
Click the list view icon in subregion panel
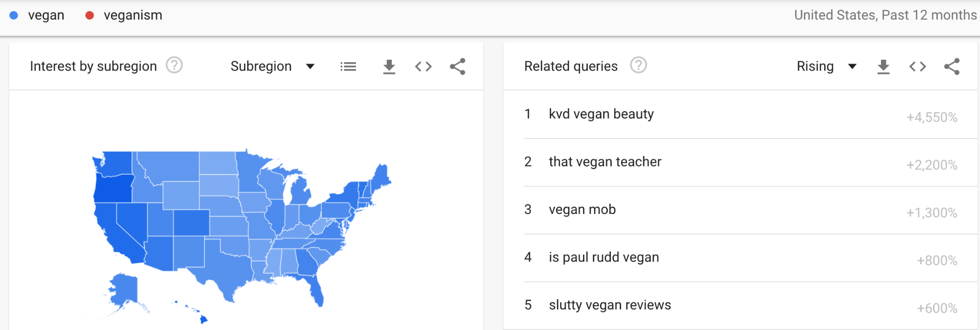coord(348,67)
